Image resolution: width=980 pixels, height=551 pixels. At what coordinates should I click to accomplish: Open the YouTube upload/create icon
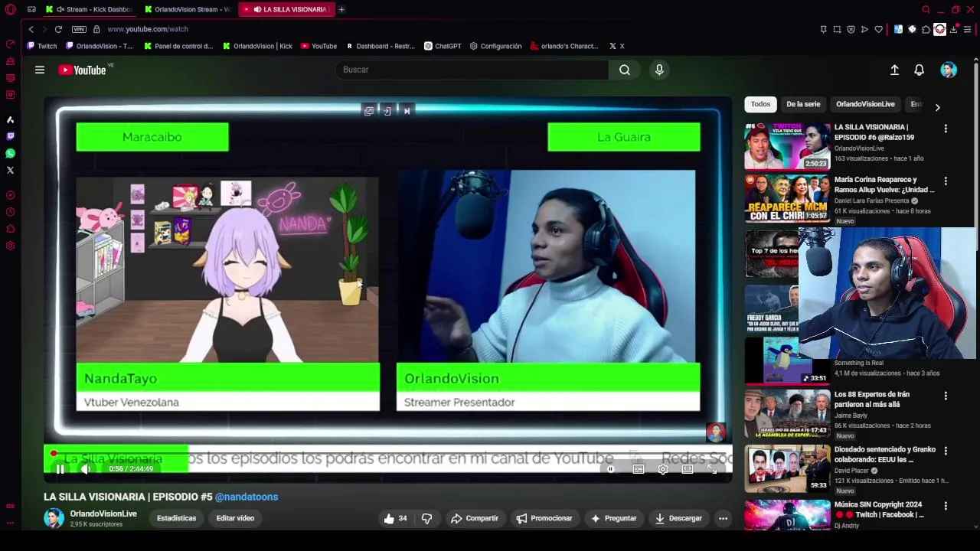[x=894, y=70]
